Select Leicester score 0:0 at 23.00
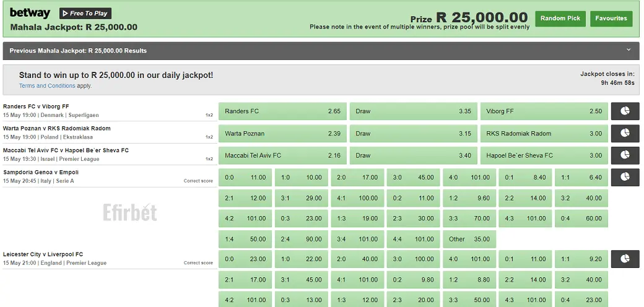This screenshot has height=307, width=644. coord(245,259)
